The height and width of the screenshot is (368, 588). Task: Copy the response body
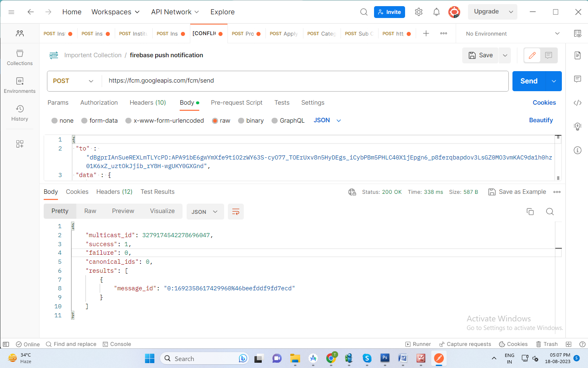530,211
